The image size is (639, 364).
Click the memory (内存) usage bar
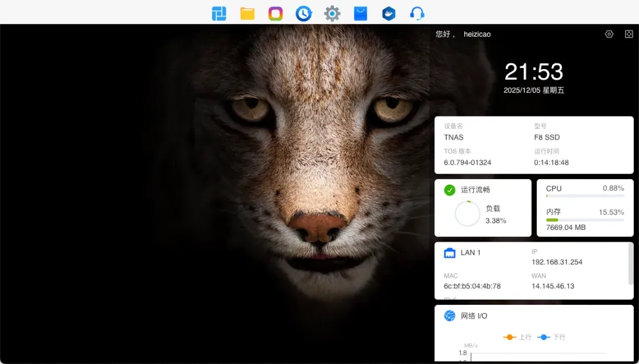585,220
